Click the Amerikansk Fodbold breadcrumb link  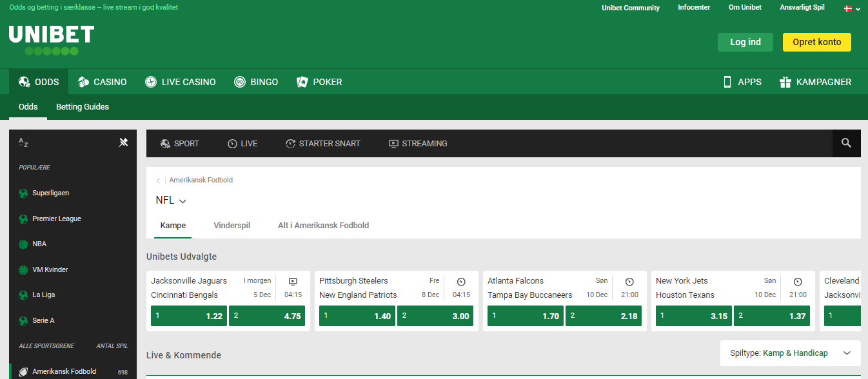point(201,180)
